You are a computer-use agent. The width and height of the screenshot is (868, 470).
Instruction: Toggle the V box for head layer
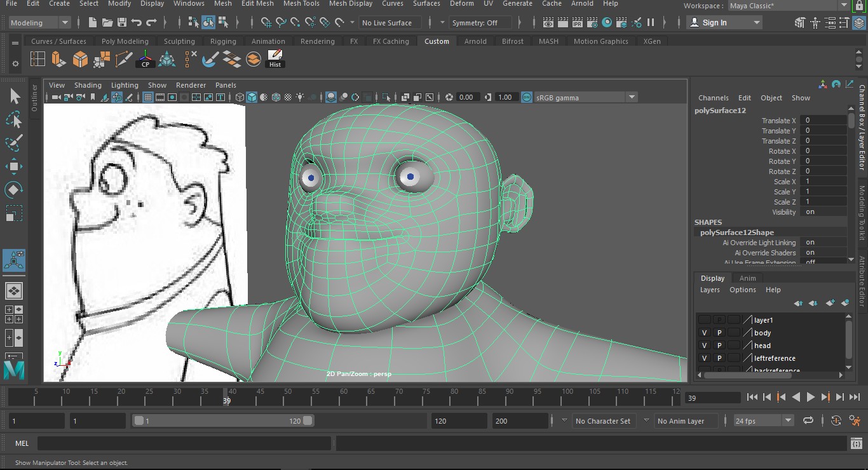tap(704, 346)
